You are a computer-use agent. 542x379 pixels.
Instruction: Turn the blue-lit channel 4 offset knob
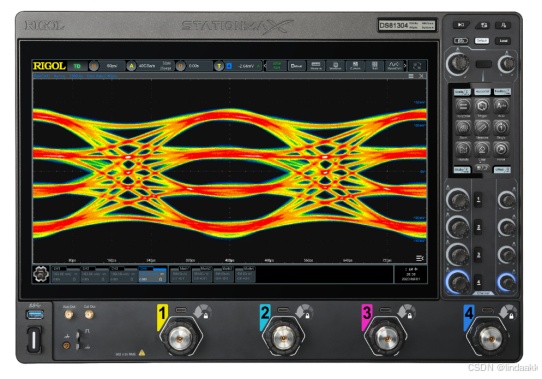click(507, 282)
